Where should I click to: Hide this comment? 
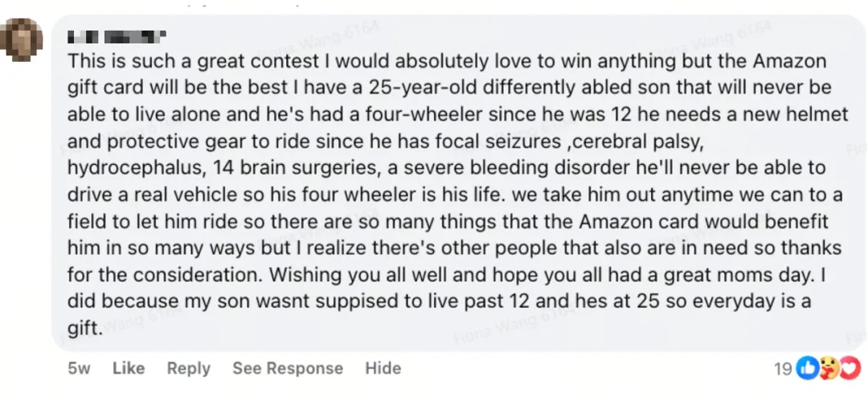[x=383, y=368]
